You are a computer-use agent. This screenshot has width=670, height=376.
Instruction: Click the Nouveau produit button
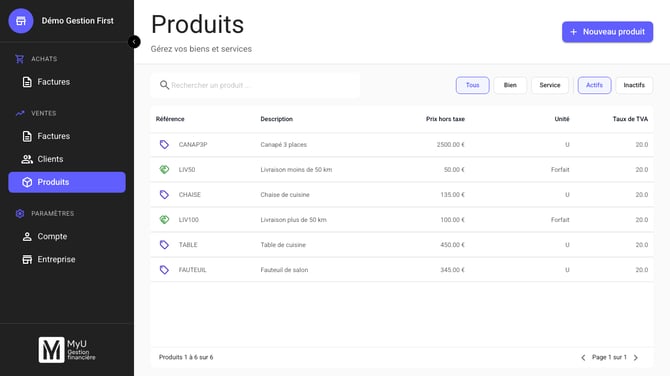(607, 32)
